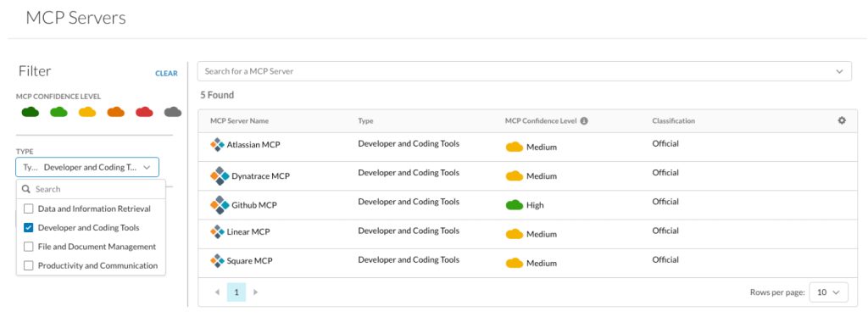Open Dynatrace MCP server details

260,176
